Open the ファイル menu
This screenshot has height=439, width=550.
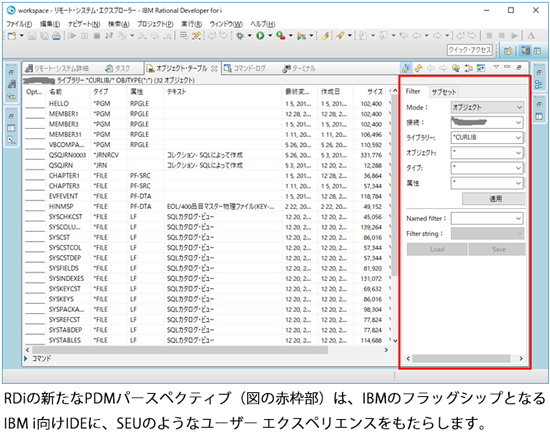click(x=19, y=24)
